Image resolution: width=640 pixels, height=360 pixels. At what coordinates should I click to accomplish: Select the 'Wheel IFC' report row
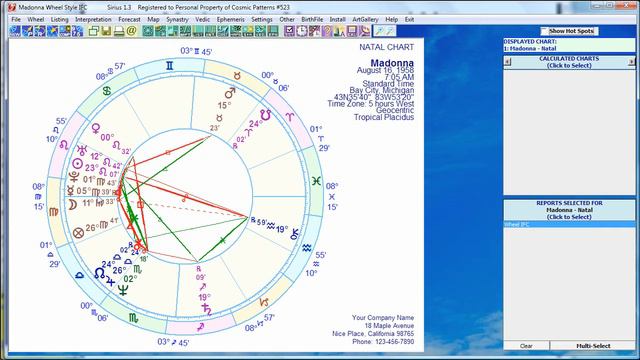click(569, 224)
